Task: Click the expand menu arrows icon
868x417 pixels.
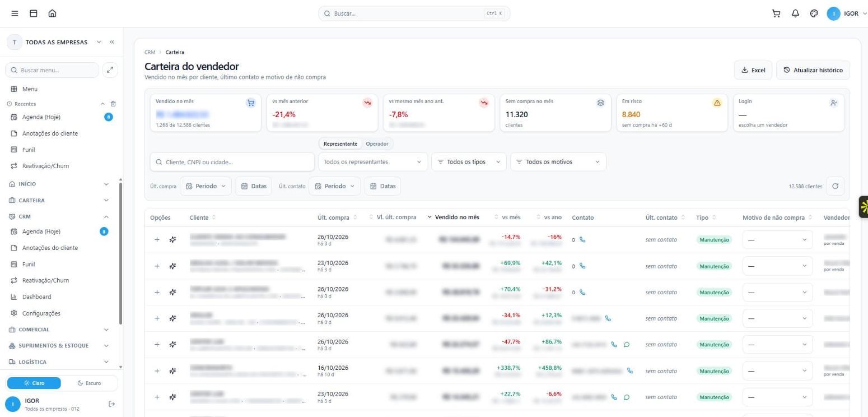Action: point(110,70)
